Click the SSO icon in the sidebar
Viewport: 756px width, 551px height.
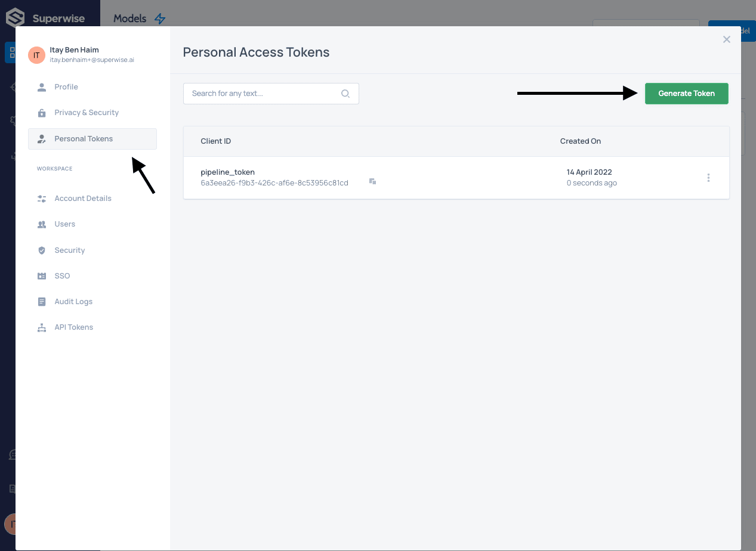pos(41,275)
